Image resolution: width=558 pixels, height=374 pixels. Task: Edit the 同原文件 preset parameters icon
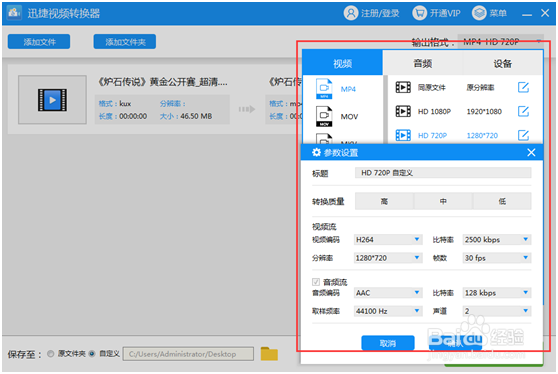(523, 87)
